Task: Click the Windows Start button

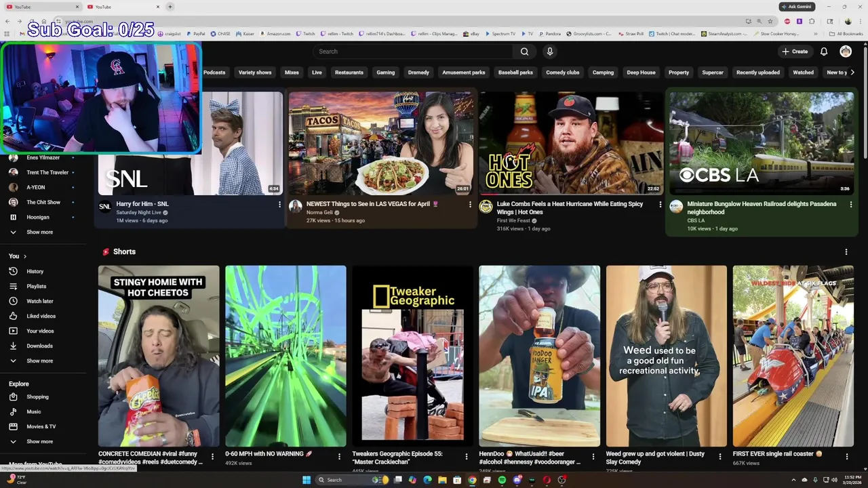Action: pyautogui.click(x=307, y=480)
